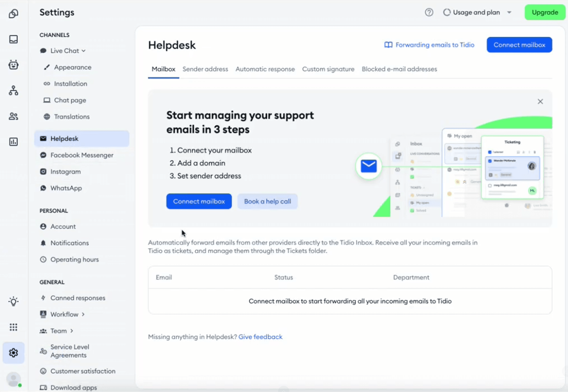Open the chatbot icon in left rail
The height and width of the screenshot is (392, 568).
tap(13, 65)
